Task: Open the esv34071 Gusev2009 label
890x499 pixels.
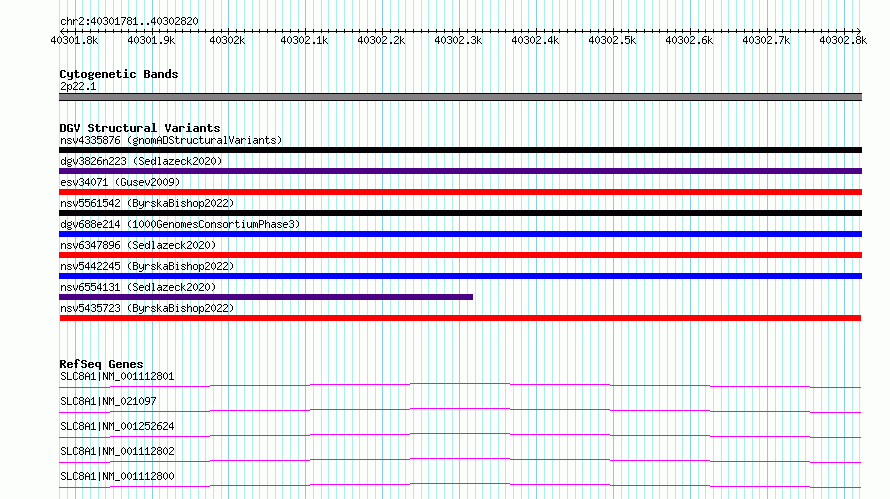Action: [120, 182]
